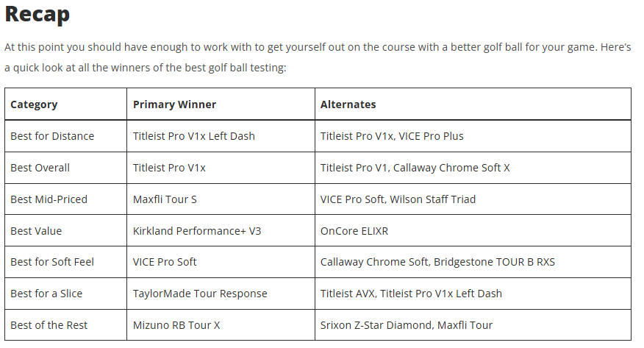The width and height of the screenshot is (644, 348).
Task: Click the Best for Distance cell
Action: 65,136
